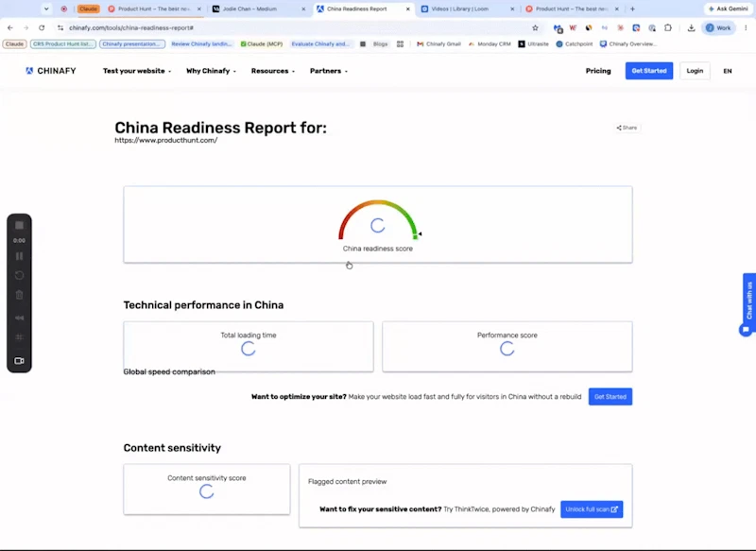Go back with the browser back arrow
The width and height of the screenshot is (756, 551).
point(10,28)
